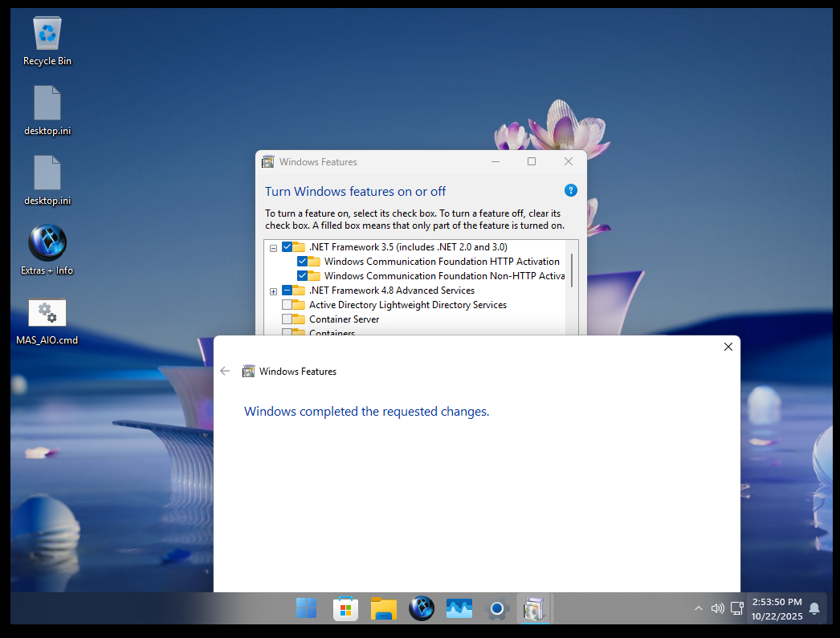
Task: Open the notification bell
Action: click(x=814, y=608)
